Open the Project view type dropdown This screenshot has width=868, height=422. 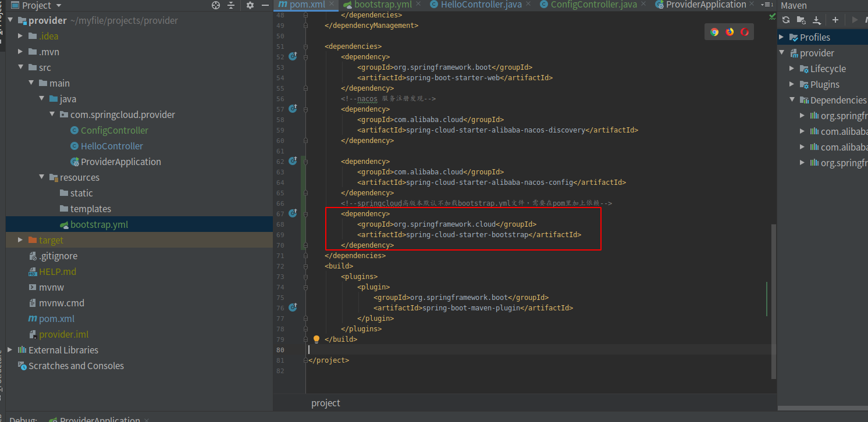(59, 5)
